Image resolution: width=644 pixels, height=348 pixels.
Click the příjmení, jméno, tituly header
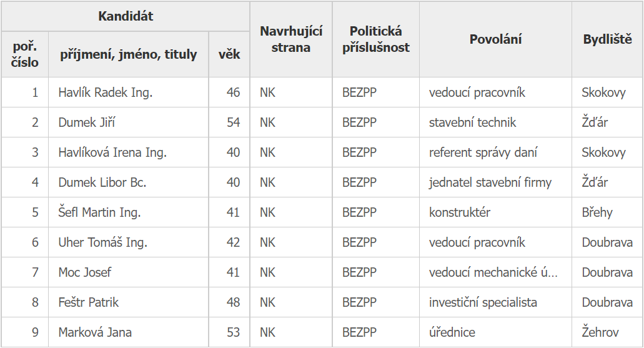pyautogui.click(x=129, y=54)
